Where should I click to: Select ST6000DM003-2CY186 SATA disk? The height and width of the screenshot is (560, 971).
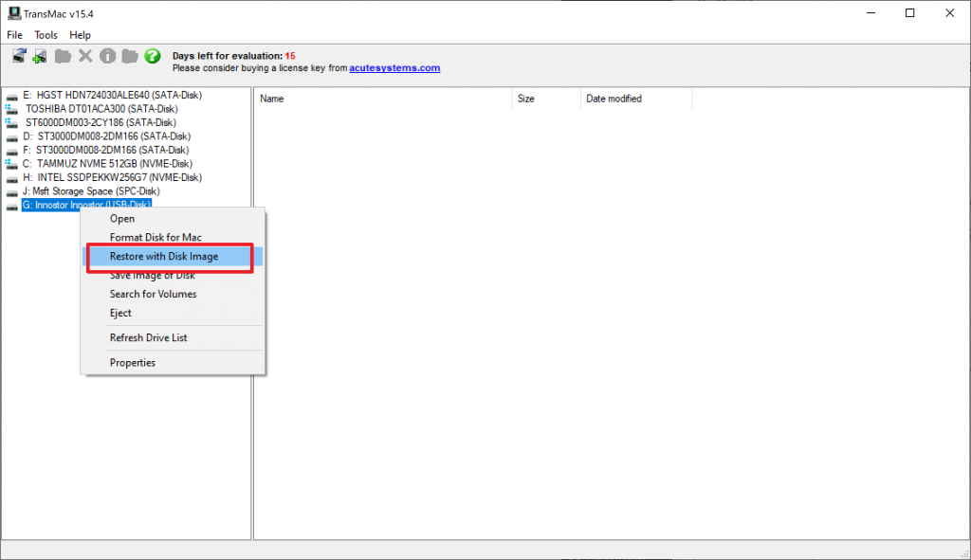click(101, 122)
